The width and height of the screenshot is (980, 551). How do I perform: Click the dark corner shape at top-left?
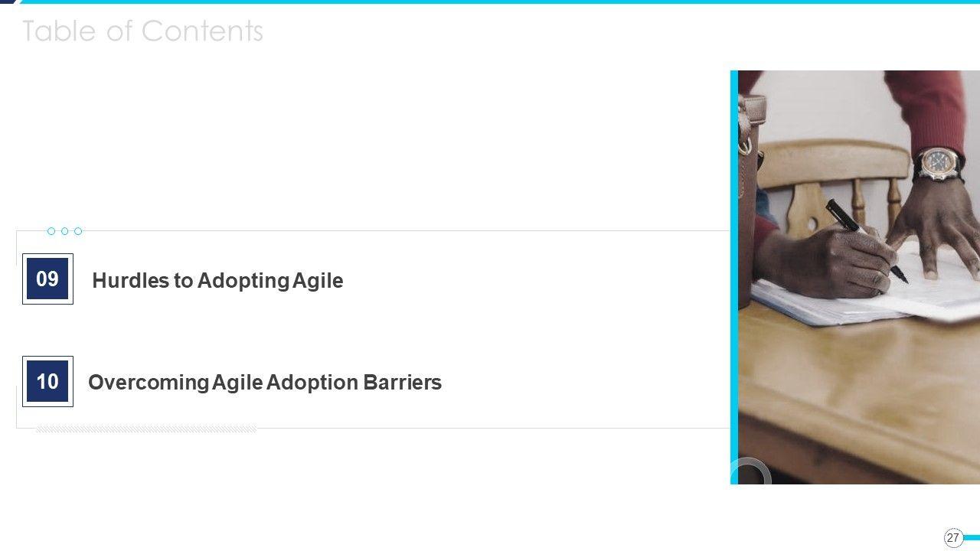8,2
